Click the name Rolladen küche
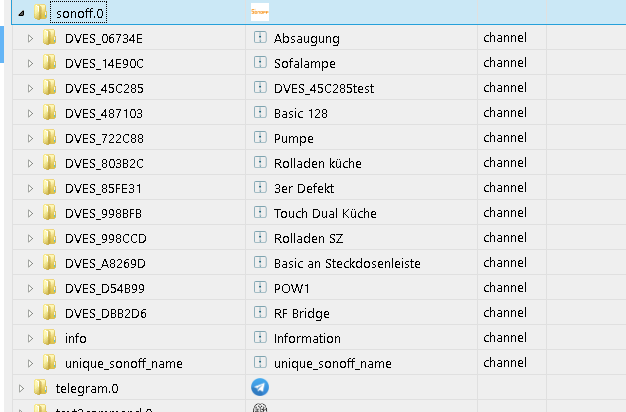 (317, 163)
